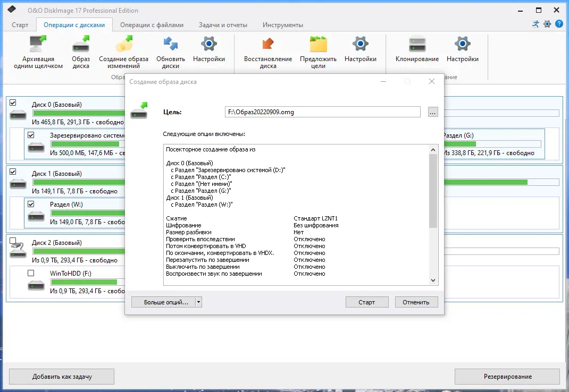The height and width of the screenshot is (392, 569).
Task: Click the Посекторное создание образа из text
Action: pyautogui.click(x=211, y=149)
